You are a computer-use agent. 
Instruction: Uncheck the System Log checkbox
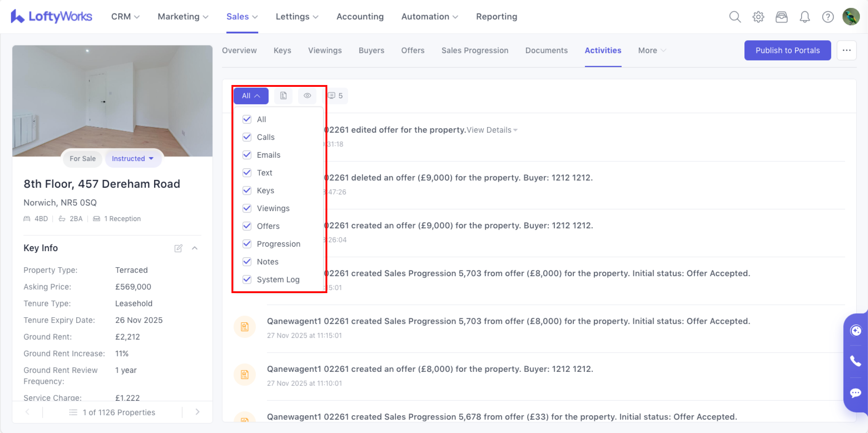coord(247,279)
